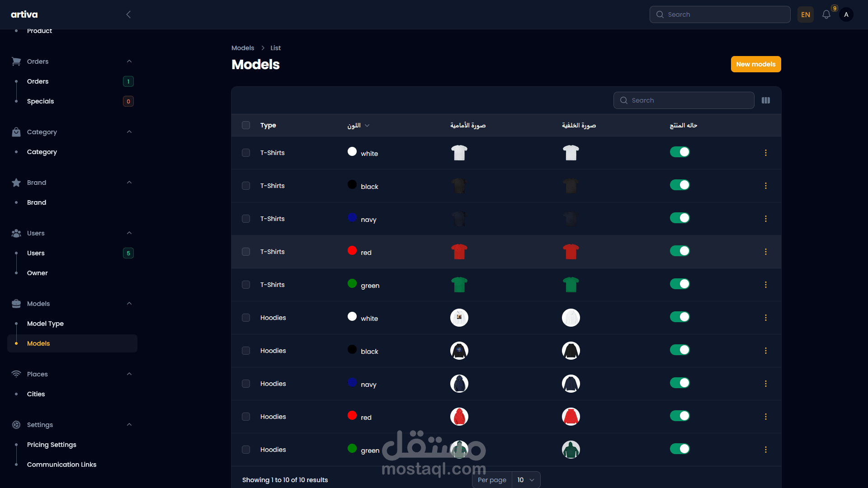868x488 pixels.
Task: Click the Users sidebar icon
Action: click(16, 233)
